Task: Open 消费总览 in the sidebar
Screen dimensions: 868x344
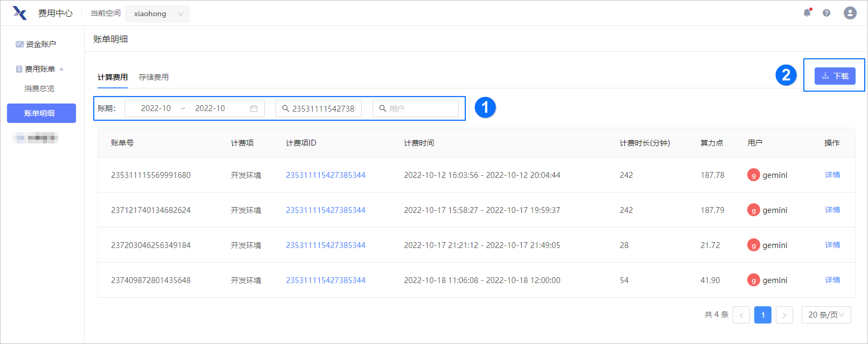Action: pyautogui.click(x=39, y=88)
